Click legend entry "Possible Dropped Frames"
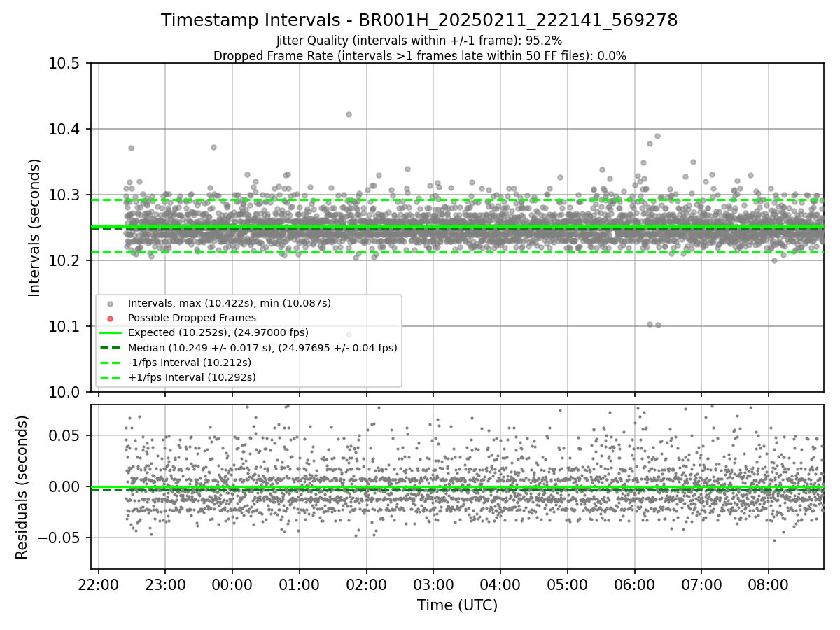This screenshot has width=840, height=630. click(x=192, y=318)
